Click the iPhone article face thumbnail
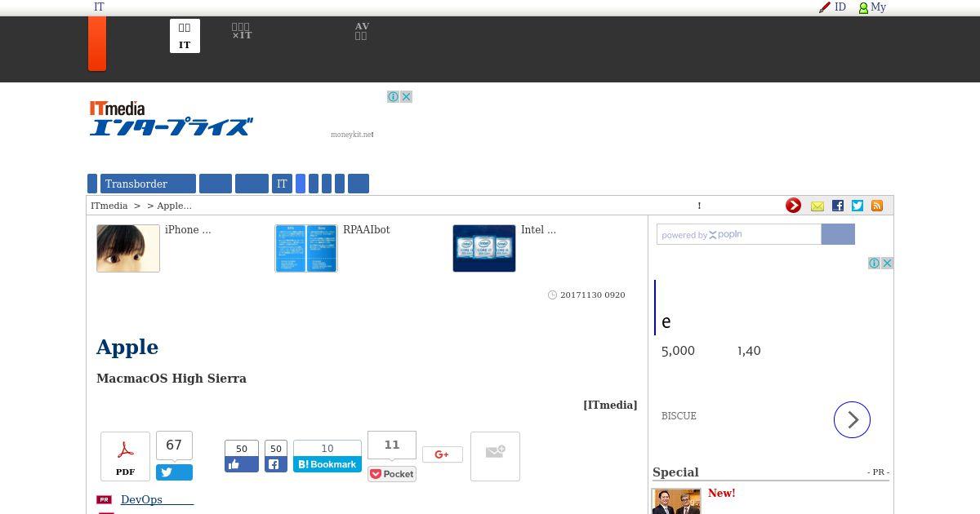This screenshot has width=980, height=514. (128, 248)
